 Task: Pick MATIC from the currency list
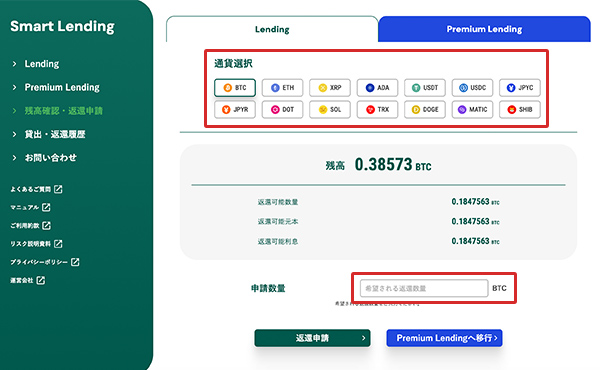(472, 109)
